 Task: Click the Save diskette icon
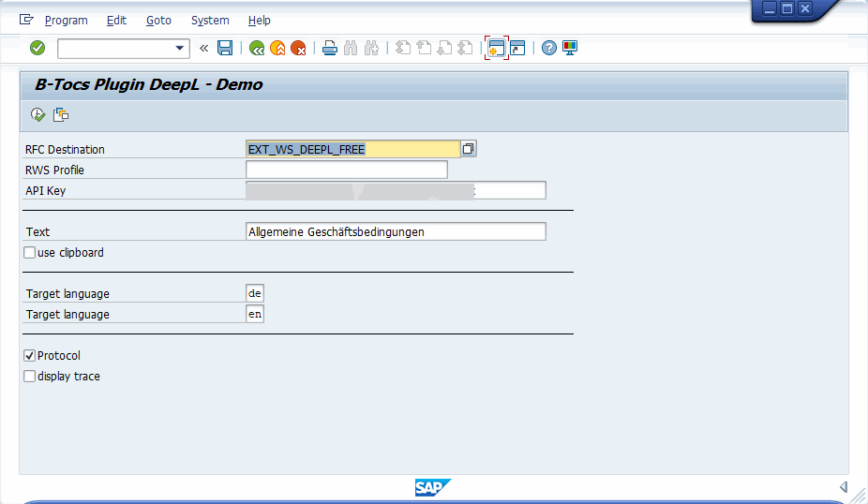click(225, 48)
